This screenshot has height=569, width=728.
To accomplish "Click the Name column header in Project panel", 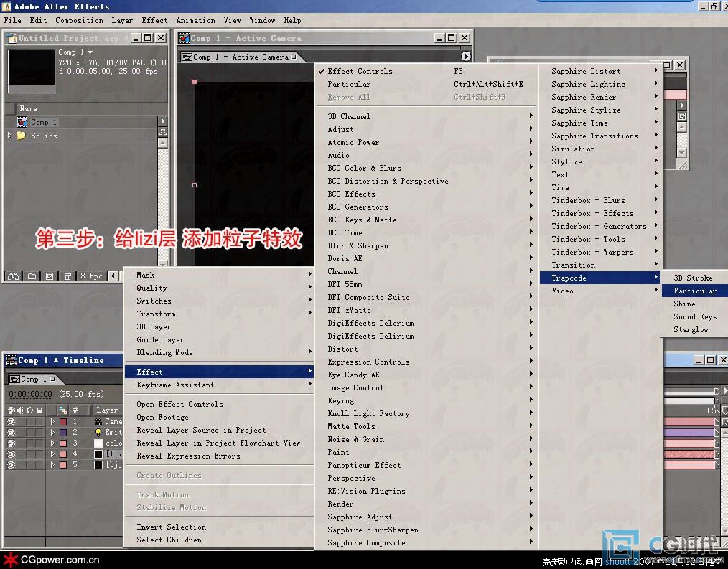I will (x=28, y=108).
